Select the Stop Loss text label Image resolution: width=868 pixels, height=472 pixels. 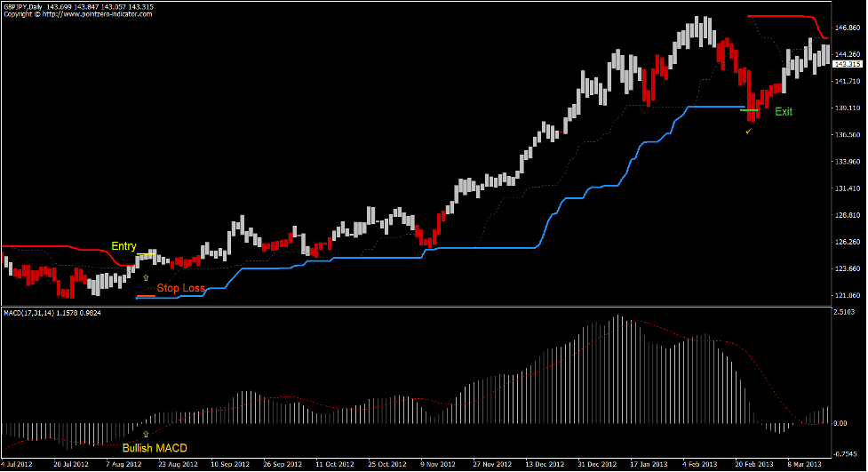pyautogui.click(x=181, y=288)
